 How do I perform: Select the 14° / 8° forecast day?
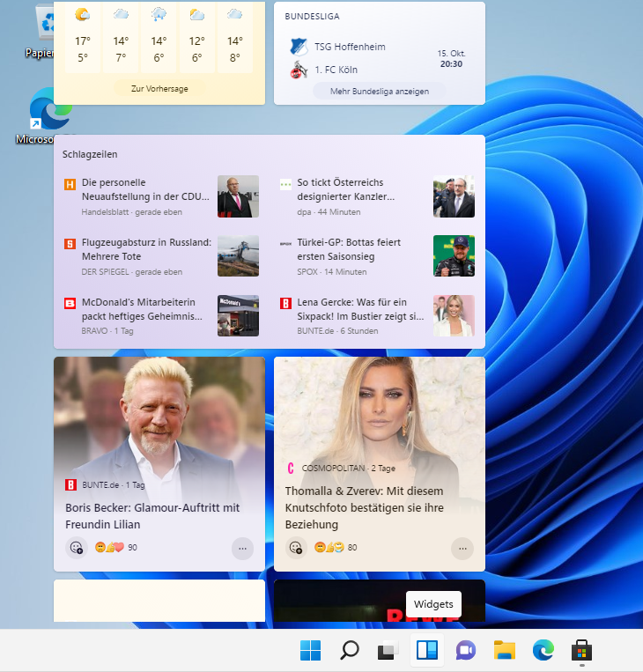tap(235, 36)
